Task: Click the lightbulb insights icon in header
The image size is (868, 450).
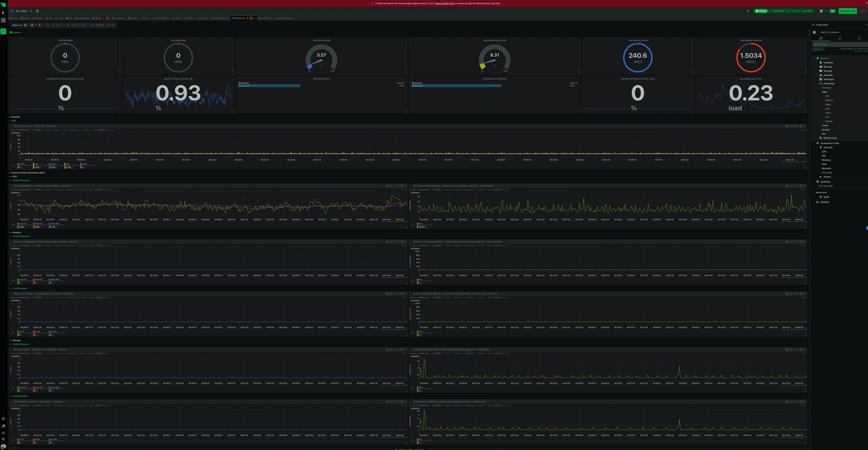Action: [x=748, y=11]
